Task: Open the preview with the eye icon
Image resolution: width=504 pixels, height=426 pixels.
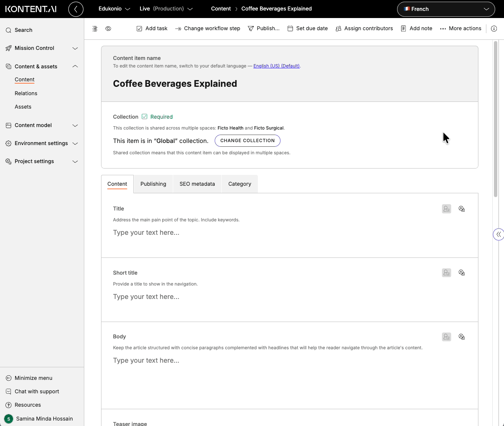Action: pyautogui.click(x=108, y=28)
